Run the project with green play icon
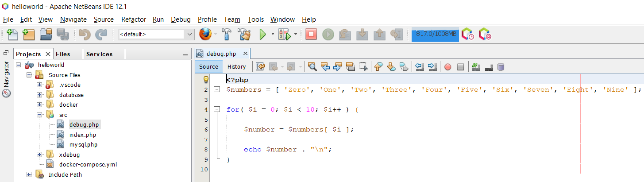644x182 pixels. (262, 34)
